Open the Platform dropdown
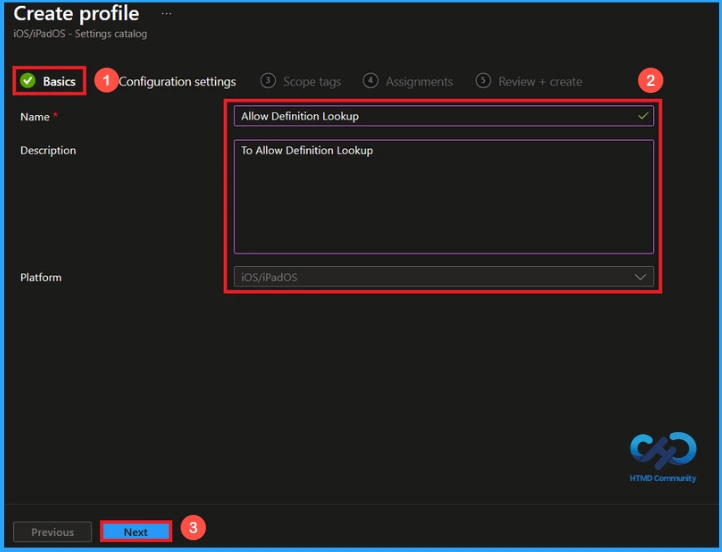Viewport: 722px width, 552px height. click(x=443, y=277)
